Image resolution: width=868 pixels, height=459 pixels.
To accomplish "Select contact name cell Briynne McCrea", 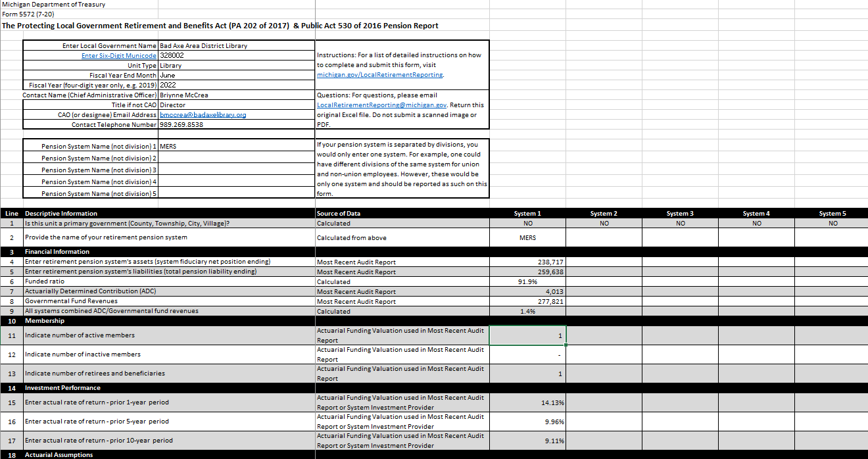I will coord(237,95).
